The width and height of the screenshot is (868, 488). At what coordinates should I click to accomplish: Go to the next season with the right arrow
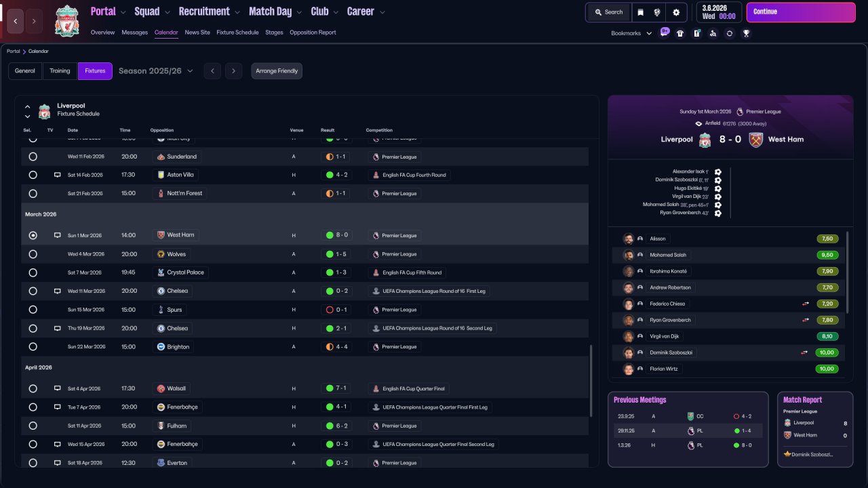pyautogui.click(x=234, y=71)
